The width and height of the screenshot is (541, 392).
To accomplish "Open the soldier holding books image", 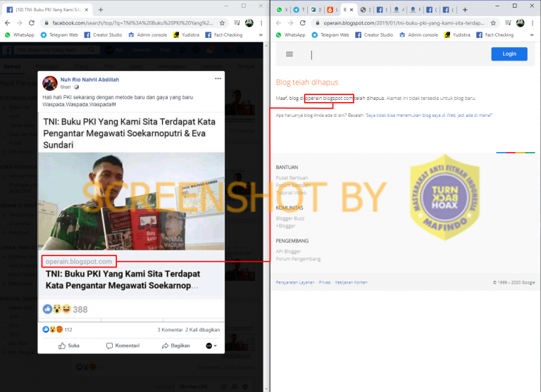I will tap(131, 201).
